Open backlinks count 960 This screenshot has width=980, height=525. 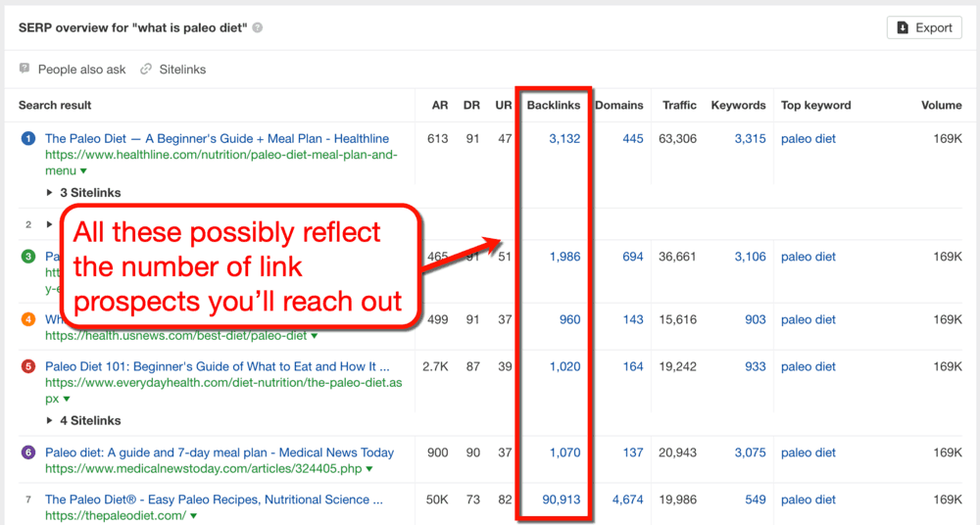pos(569,319)
